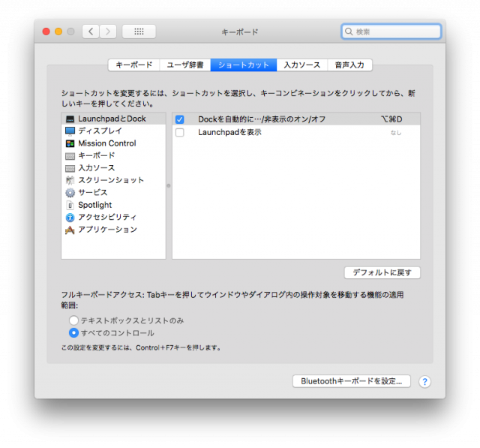Click the 入力ソース keyboard icon

pos(70,168)
